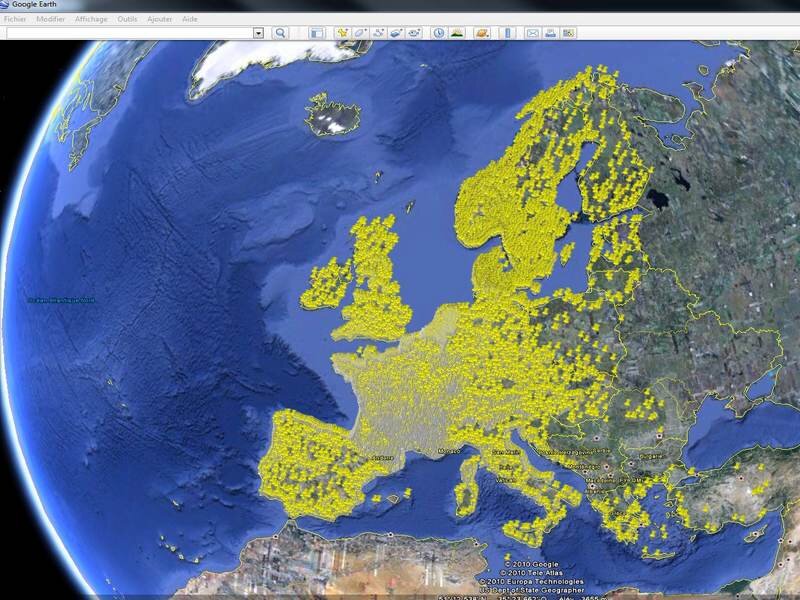Open the Fichier menu
Screen dimensions: 800x600
click(x=15, y=19)
